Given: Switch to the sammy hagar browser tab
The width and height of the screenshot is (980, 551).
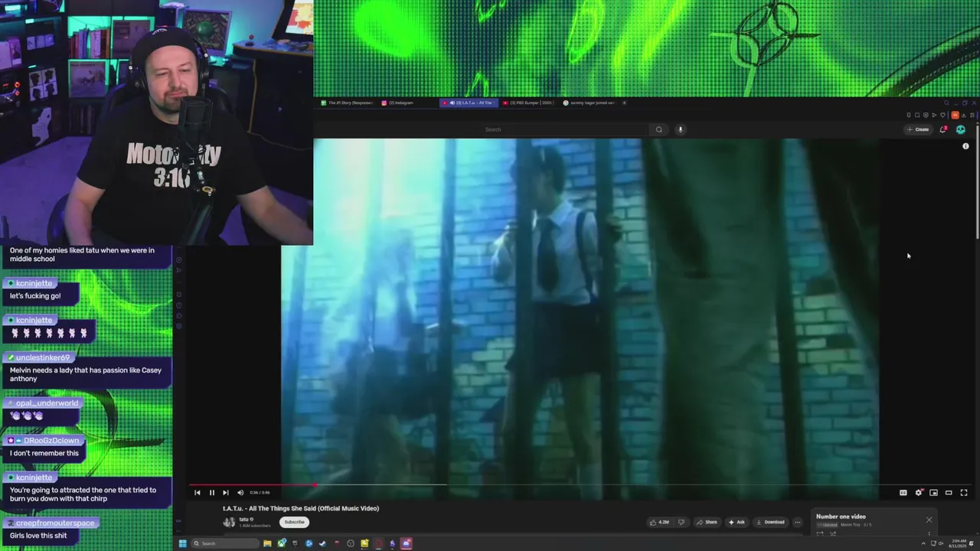Looking at the screenshot, I should tap(590, 103).
